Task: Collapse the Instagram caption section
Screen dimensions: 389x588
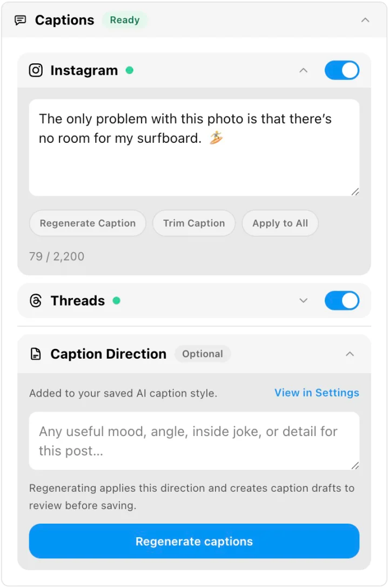Action: pos(303,70)
